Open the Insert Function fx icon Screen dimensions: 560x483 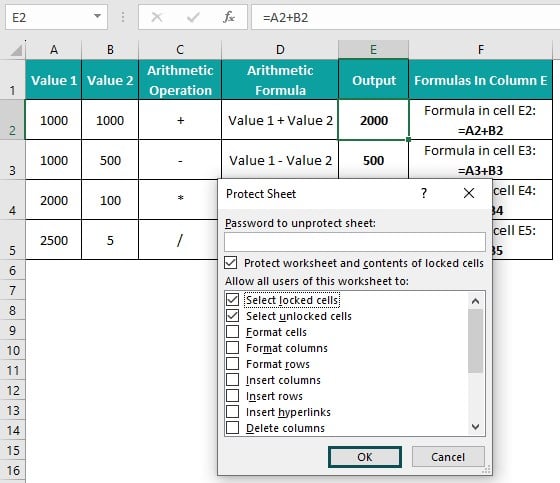click(x=229, y=17)
